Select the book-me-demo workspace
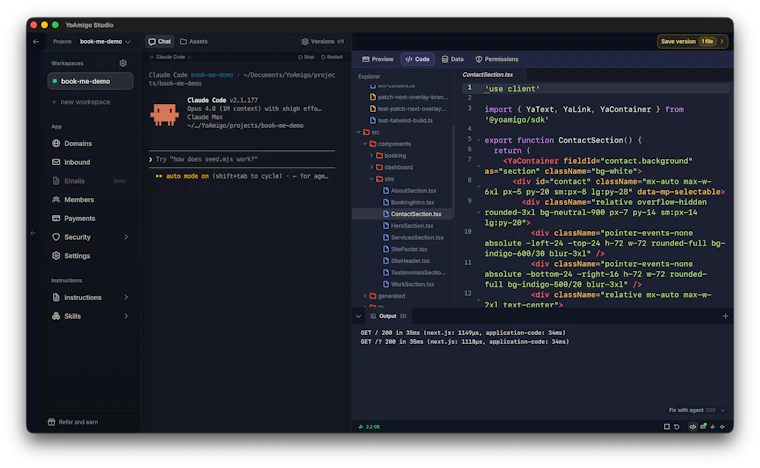Image resolution: width=760 pixels, height=468 pixels. [90, 81]
